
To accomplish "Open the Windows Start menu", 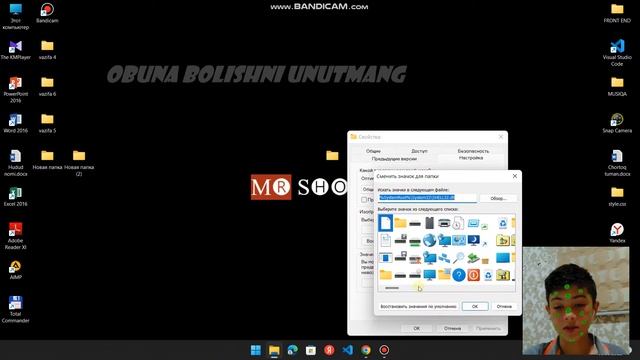I will pyautogui.click(x=256, y=350).
